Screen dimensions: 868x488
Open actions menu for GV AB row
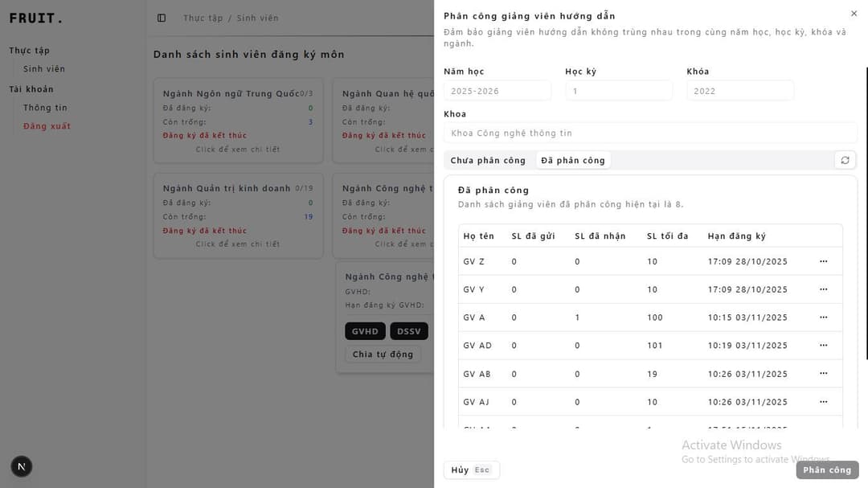[823, 374]
